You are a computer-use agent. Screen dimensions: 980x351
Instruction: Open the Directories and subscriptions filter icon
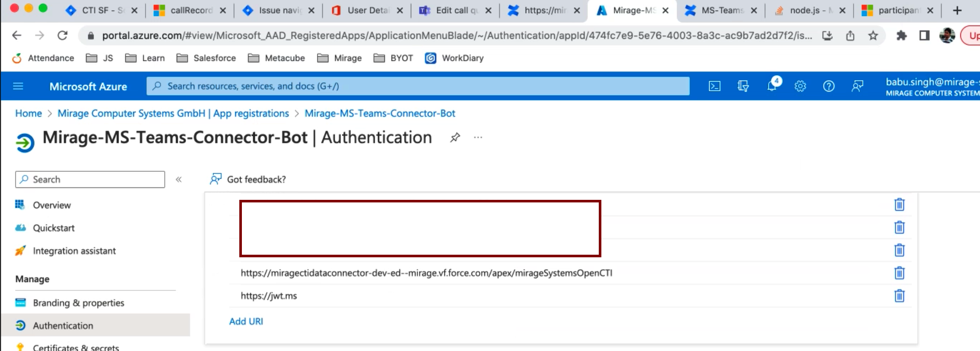743,86
